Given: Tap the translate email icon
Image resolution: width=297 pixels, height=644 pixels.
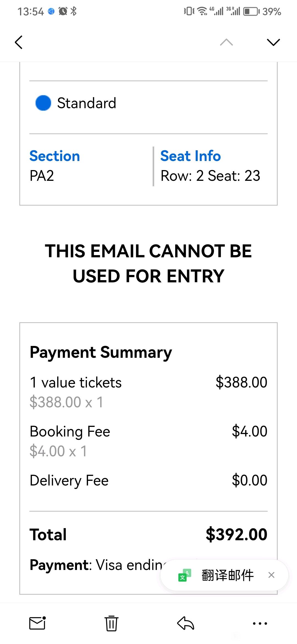Looking at the screenshot, I should [185, 575].
